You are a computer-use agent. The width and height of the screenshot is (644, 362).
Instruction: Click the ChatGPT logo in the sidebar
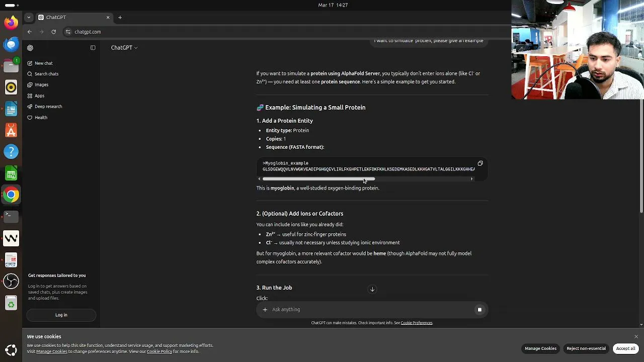30,48
